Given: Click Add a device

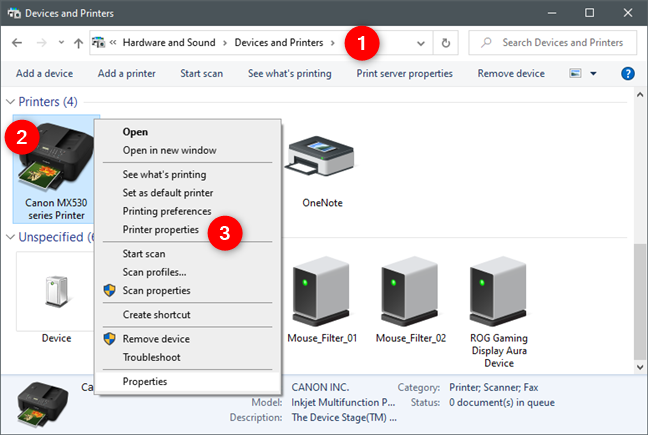Looking at the screenshot, I should [44, 74].
